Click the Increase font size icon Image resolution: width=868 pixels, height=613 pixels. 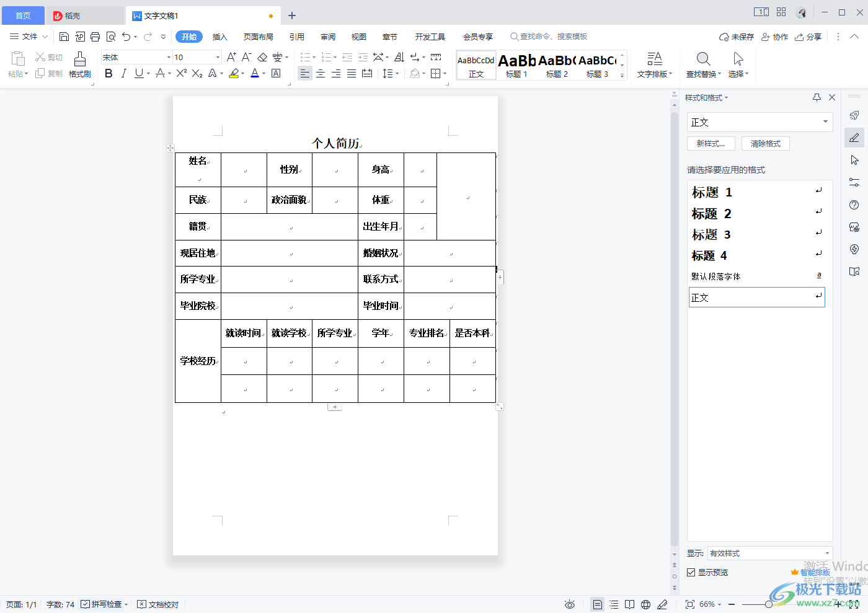coord(231,57)
